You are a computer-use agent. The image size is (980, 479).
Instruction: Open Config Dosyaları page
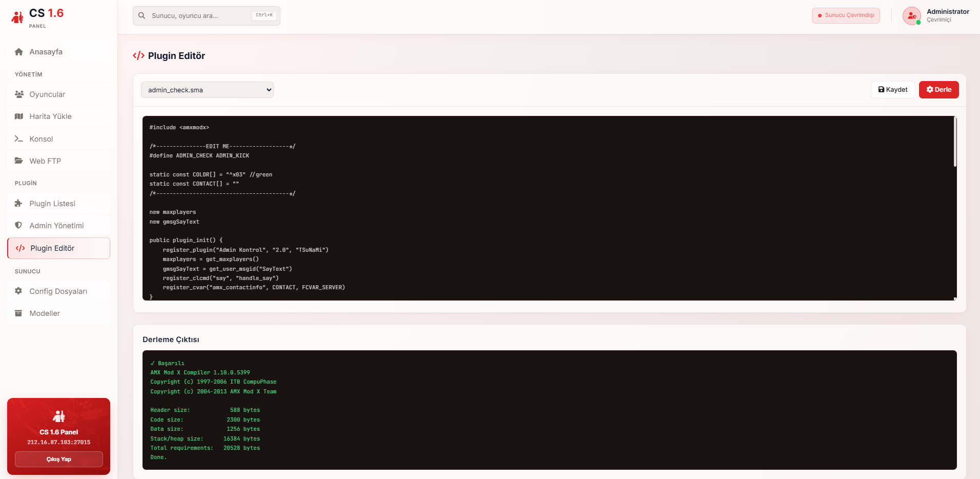pos(58,291)
